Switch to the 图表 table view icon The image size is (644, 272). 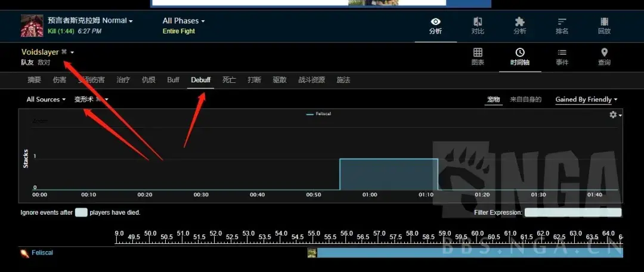[x=478, y=53]
